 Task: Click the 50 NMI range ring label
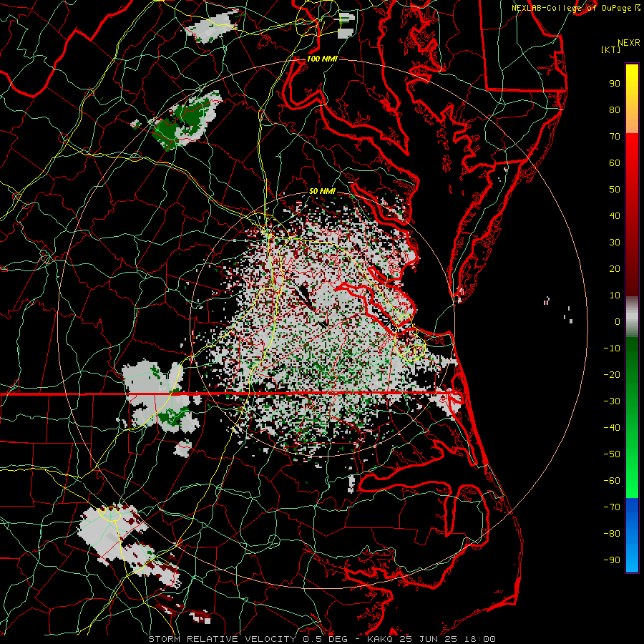pos(322,191)
